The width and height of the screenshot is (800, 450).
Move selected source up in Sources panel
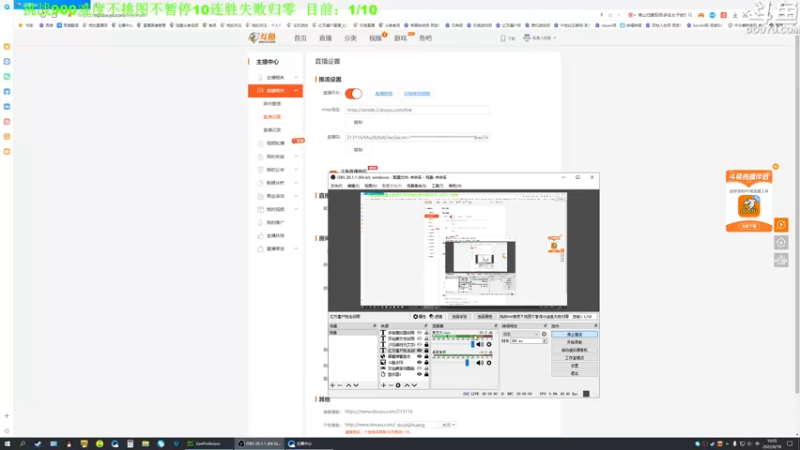coord(407,386)
